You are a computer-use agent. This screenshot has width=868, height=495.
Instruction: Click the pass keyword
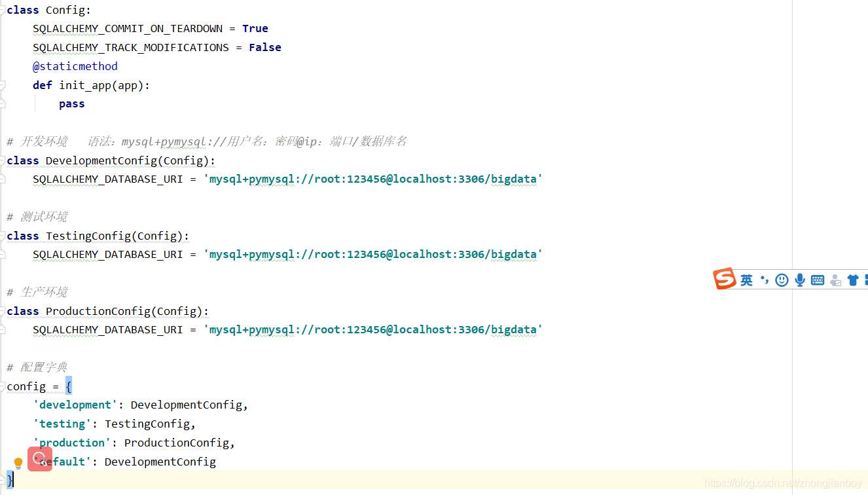(72, 104)
